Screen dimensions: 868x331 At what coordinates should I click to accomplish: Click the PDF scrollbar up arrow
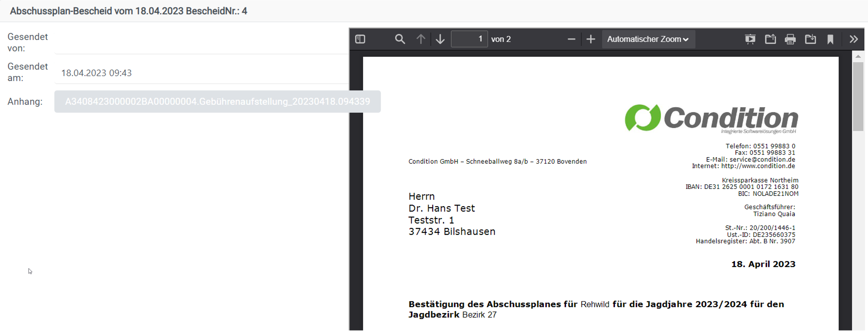(858, 56)
